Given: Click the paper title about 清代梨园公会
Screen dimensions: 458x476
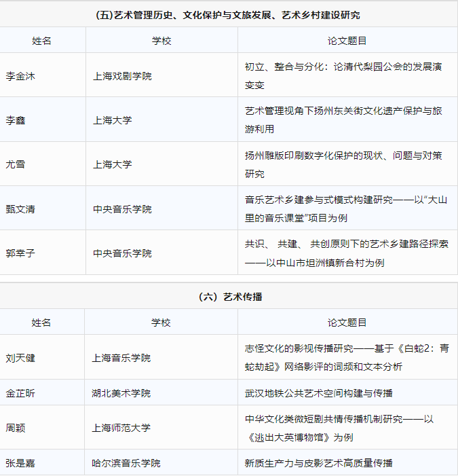Looking at the screenshot, I should [x=343, y=75].
